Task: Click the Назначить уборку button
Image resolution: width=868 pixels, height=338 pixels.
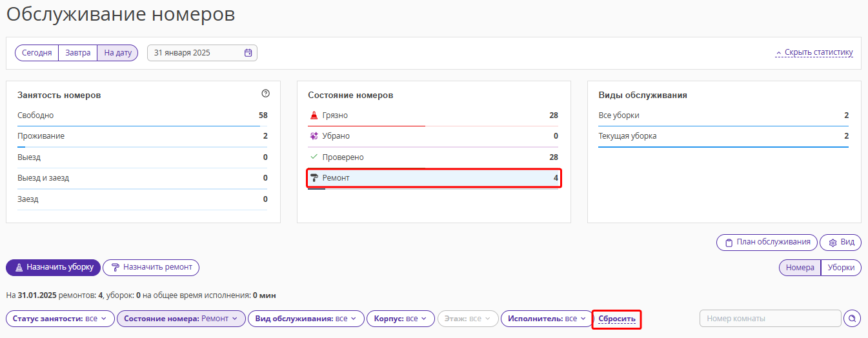Action: pos(54,267)
